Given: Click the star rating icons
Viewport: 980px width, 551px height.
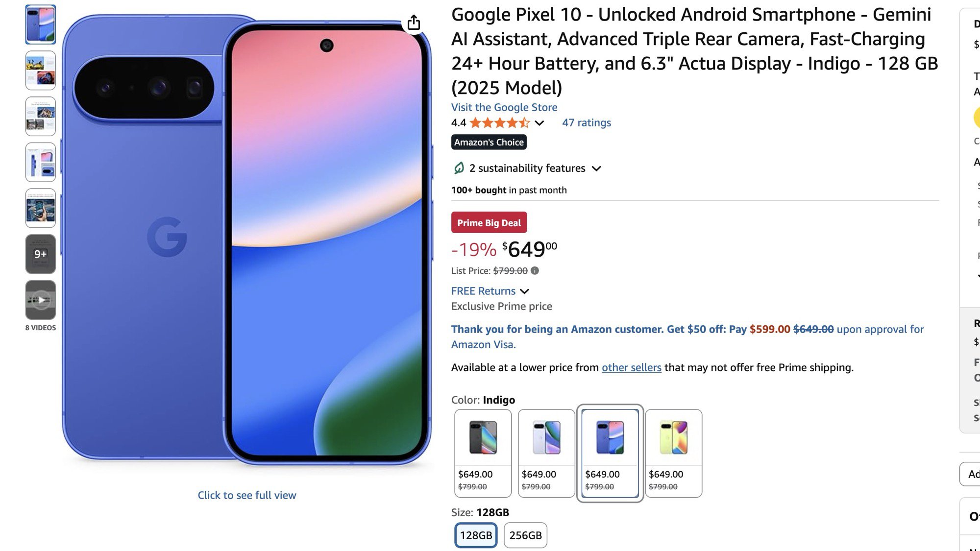Looking at the screenshot, I should coord(499,123).
